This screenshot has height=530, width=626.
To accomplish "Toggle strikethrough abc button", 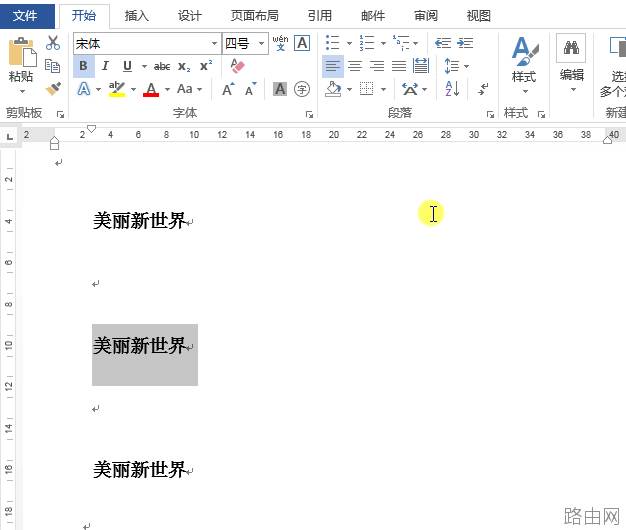I will (x=162, y=67).
